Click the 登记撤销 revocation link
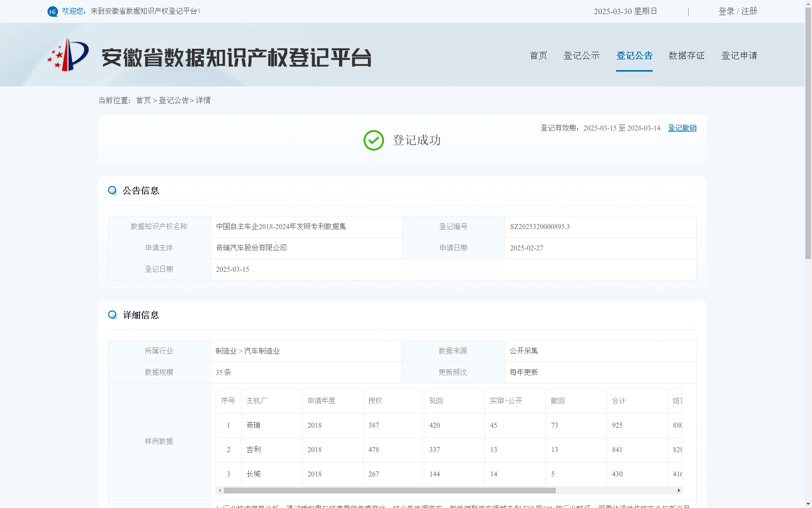Screen dimensions: 812x508 click(682, 128)
